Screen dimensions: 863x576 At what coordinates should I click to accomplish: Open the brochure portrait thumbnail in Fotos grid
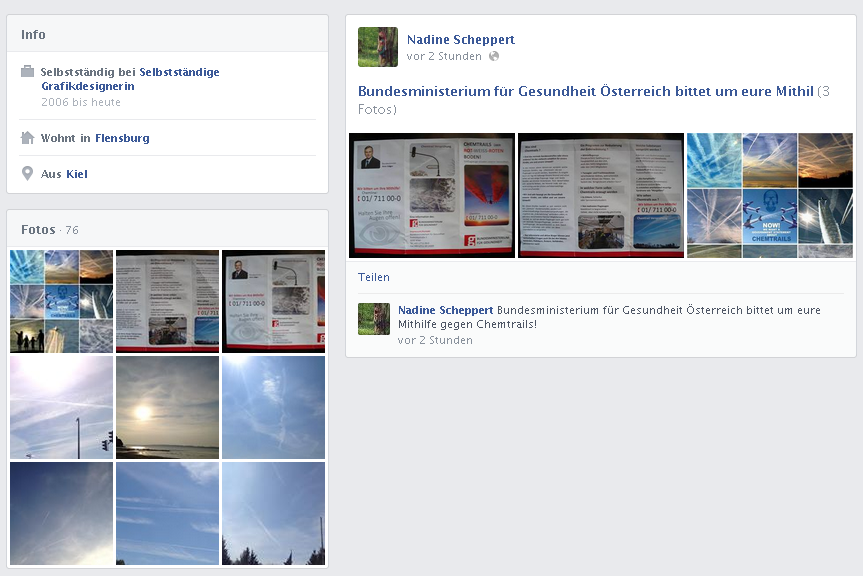[x=274, y=301]
